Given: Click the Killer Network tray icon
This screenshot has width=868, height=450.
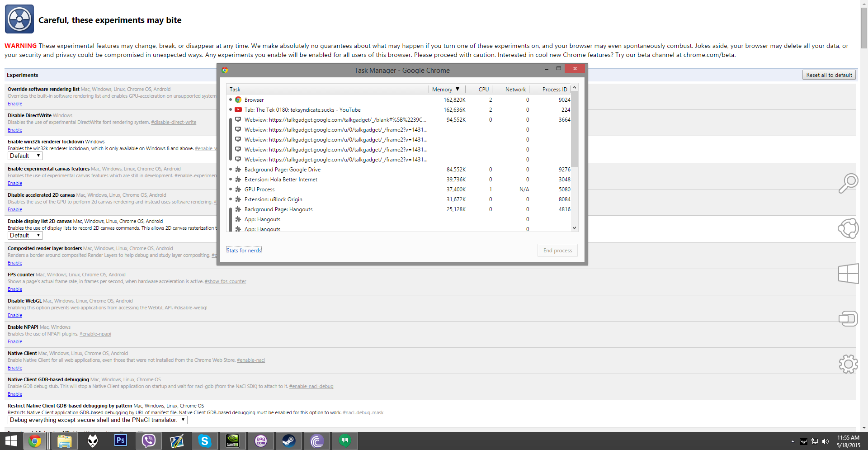Looking at the screenshot, I should 804,441.
